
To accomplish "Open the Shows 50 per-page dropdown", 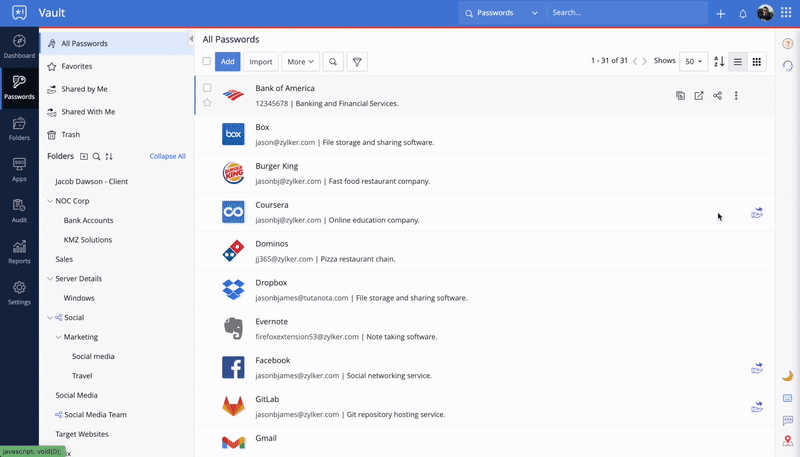I will pos(693,62).
